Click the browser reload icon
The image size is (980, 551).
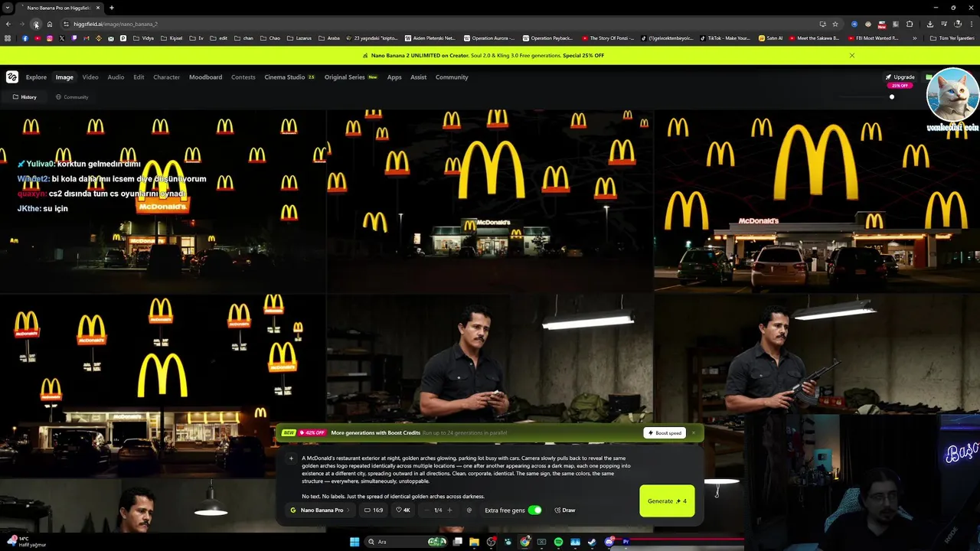[35, 24]
